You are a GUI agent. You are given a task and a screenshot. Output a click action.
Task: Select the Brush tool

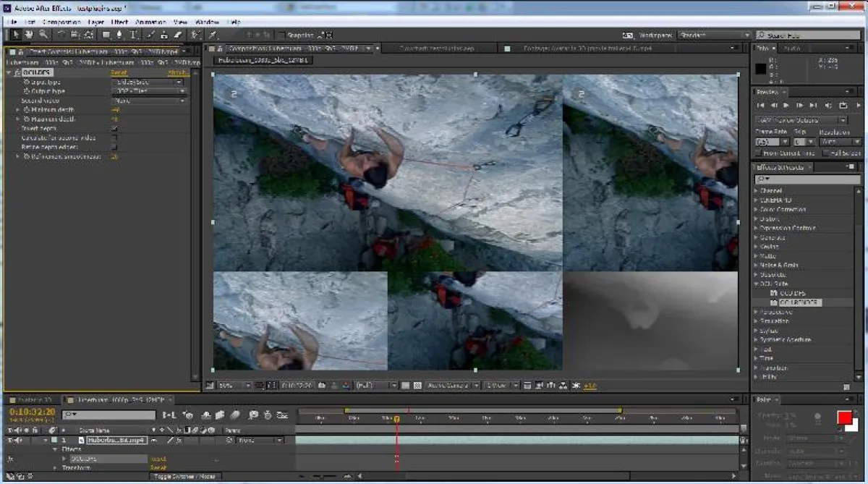click(x=150, y=34)
